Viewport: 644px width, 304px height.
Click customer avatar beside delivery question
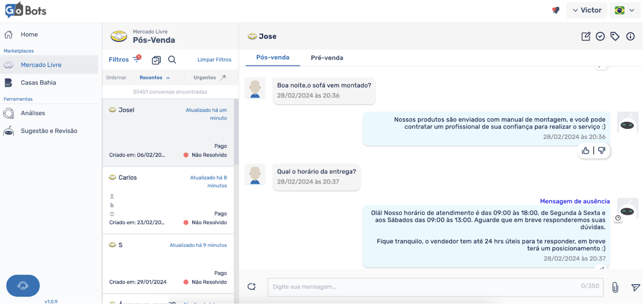255,174
